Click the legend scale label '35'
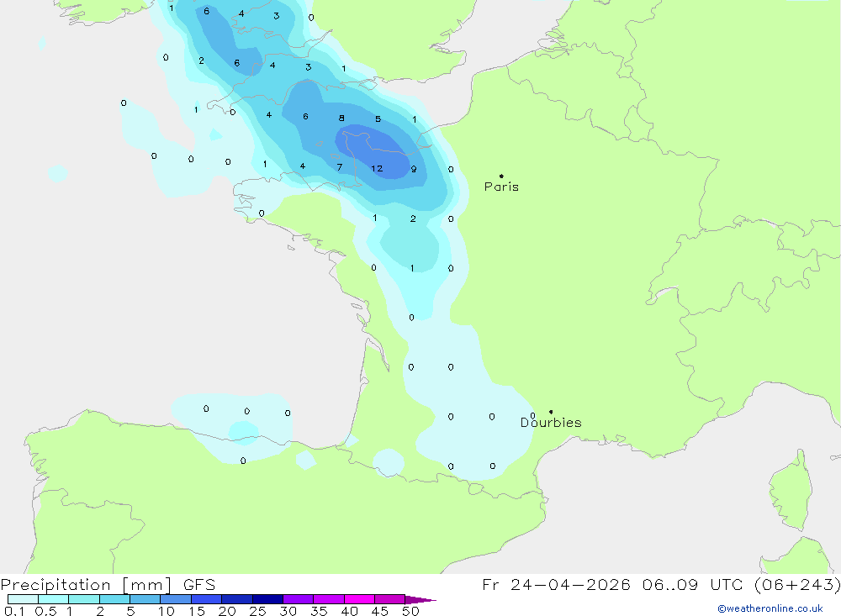 coord(319,611)
